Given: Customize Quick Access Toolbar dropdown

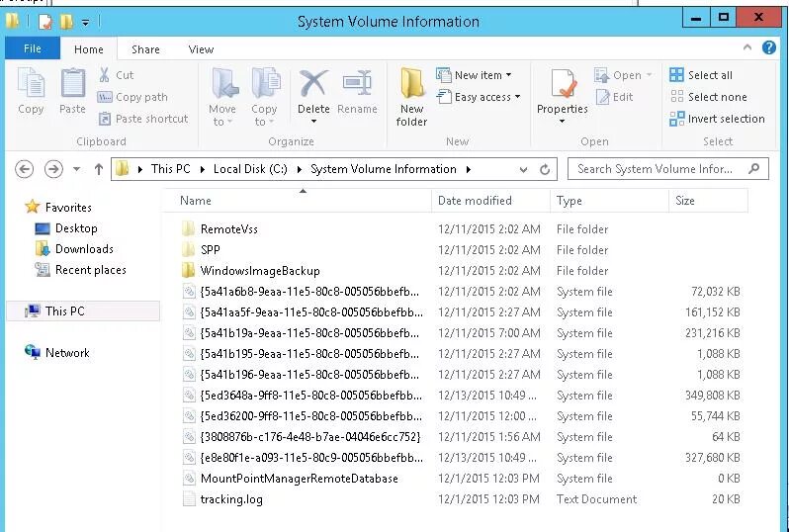Looking at the screenshot, I should 86,22.
